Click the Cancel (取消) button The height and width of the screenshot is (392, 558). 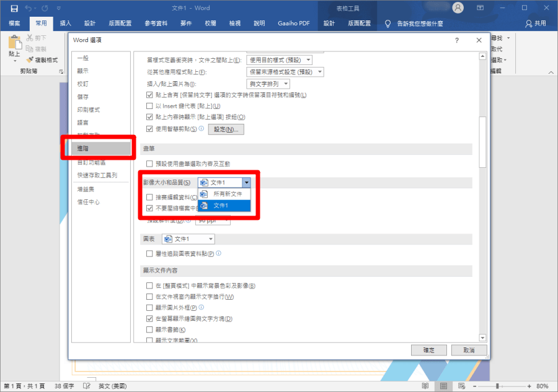pos(469,350)
